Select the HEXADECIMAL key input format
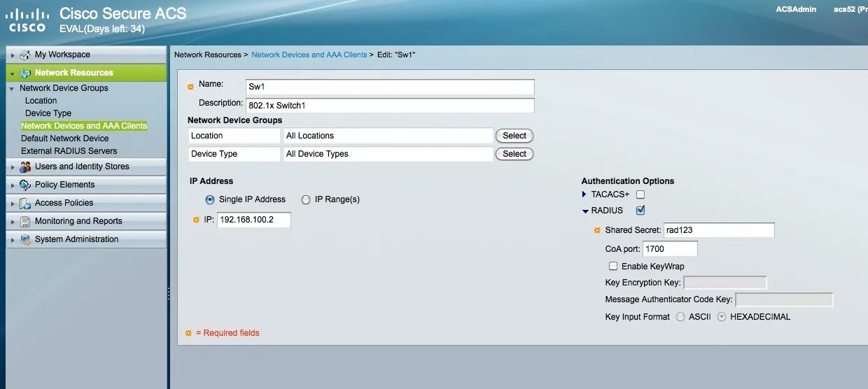The image size is (868, 389). pos(722,317)
